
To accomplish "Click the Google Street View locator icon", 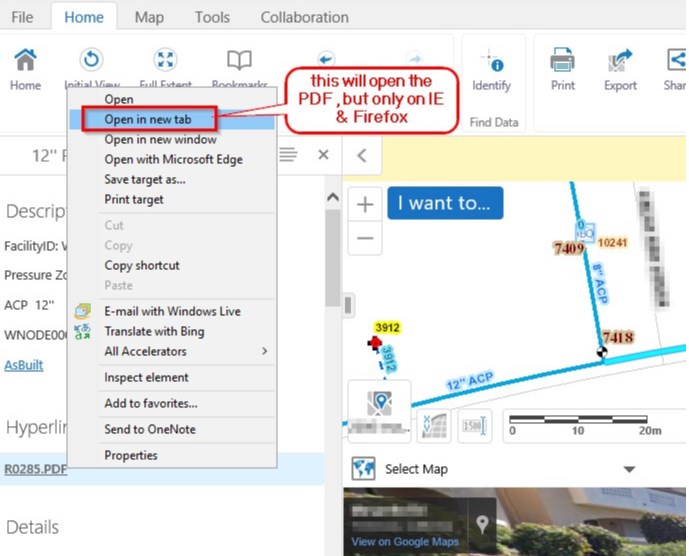I will point(379,403).
